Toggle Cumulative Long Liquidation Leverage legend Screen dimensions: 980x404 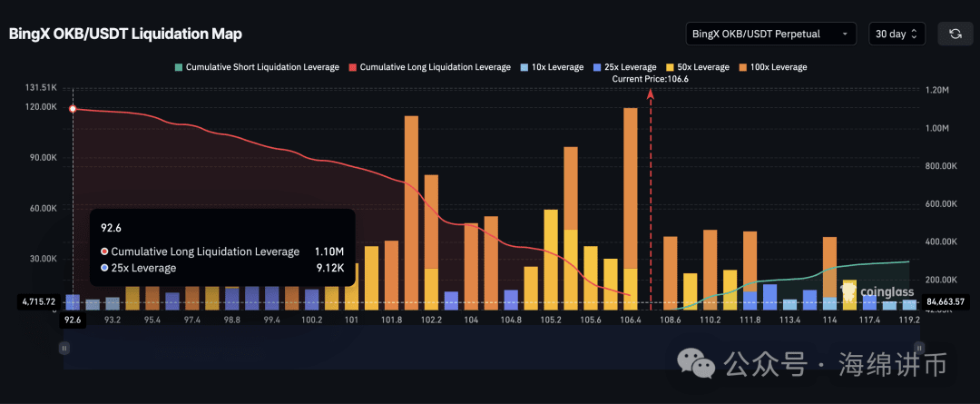coord(429,67)
